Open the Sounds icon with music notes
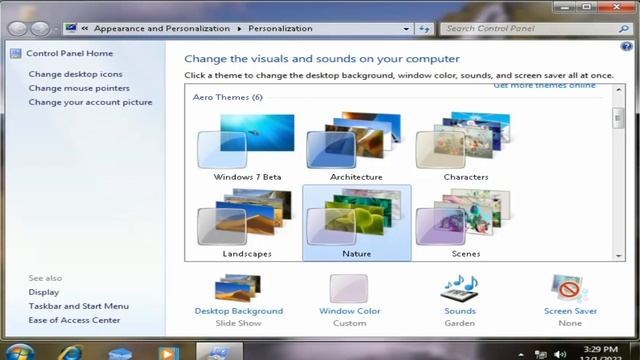This screenshot has height=360, width=640. click(460, 288)
